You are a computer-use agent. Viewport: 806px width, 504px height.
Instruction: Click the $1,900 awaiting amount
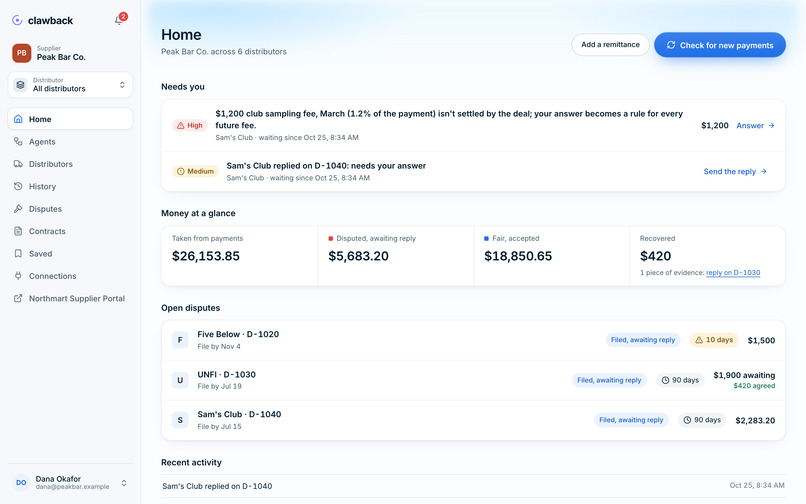(744, 375)
